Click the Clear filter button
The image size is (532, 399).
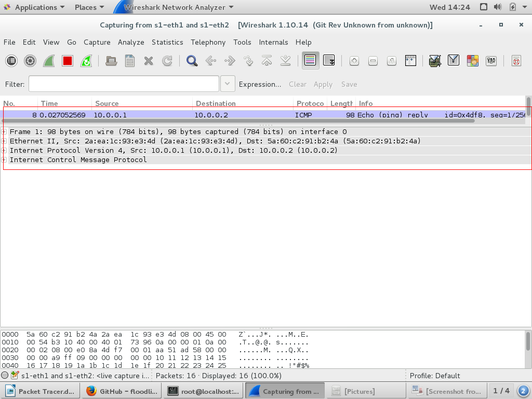298,84
